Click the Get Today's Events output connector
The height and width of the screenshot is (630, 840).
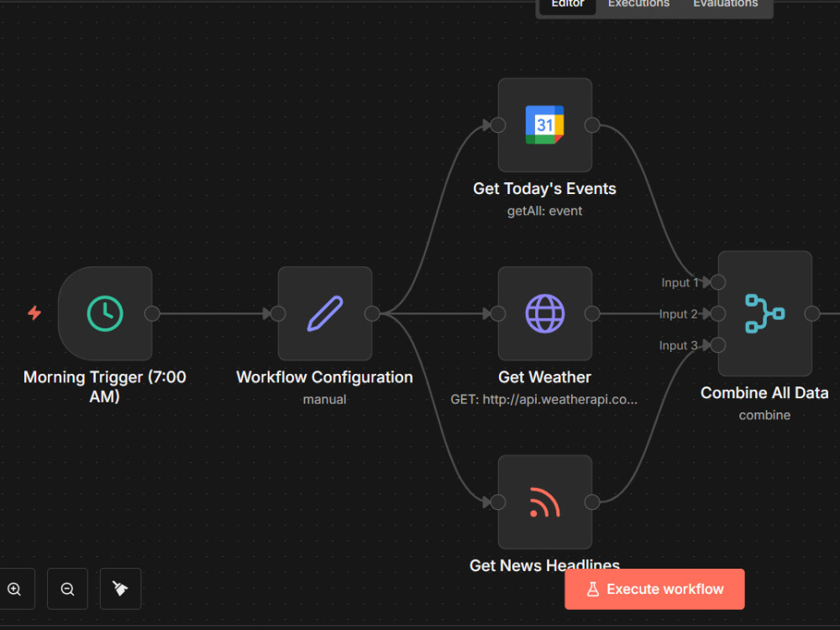(592, 125)
